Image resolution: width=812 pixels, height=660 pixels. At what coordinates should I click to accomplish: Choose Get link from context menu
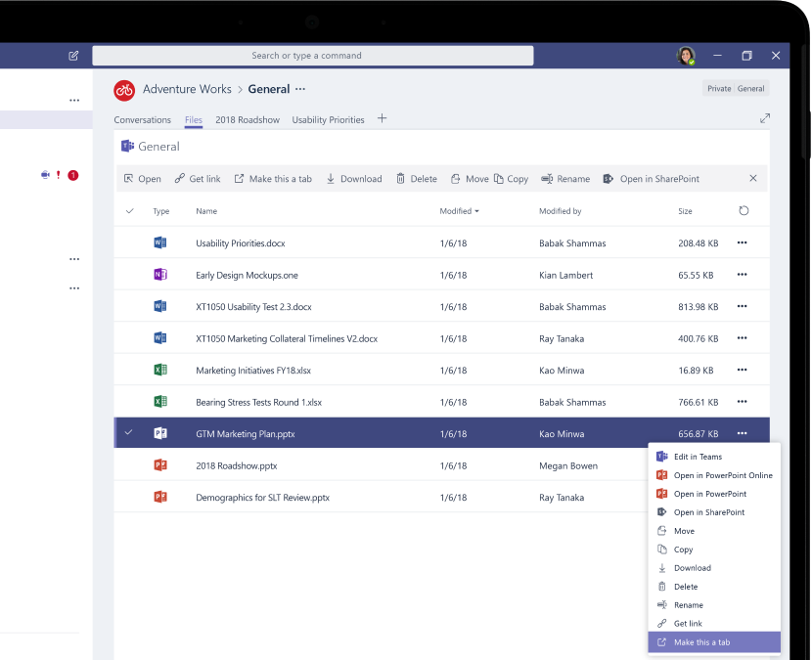(714, 623)
